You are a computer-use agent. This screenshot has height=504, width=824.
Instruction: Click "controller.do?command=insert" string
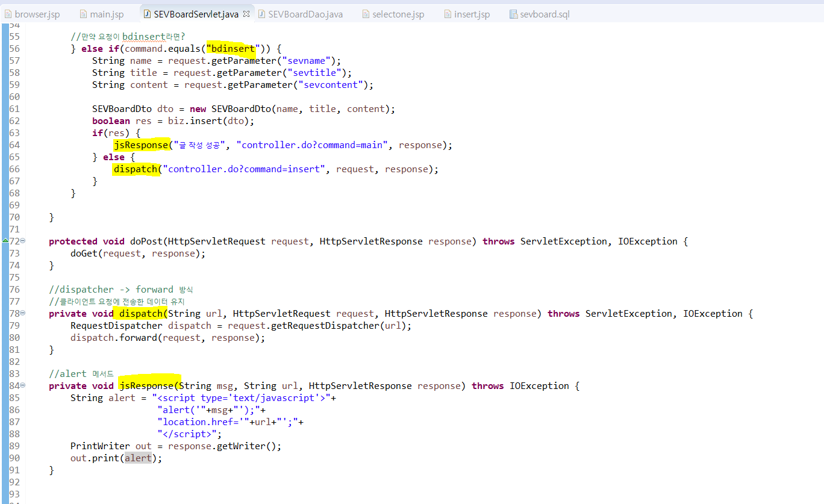point(244,169)
